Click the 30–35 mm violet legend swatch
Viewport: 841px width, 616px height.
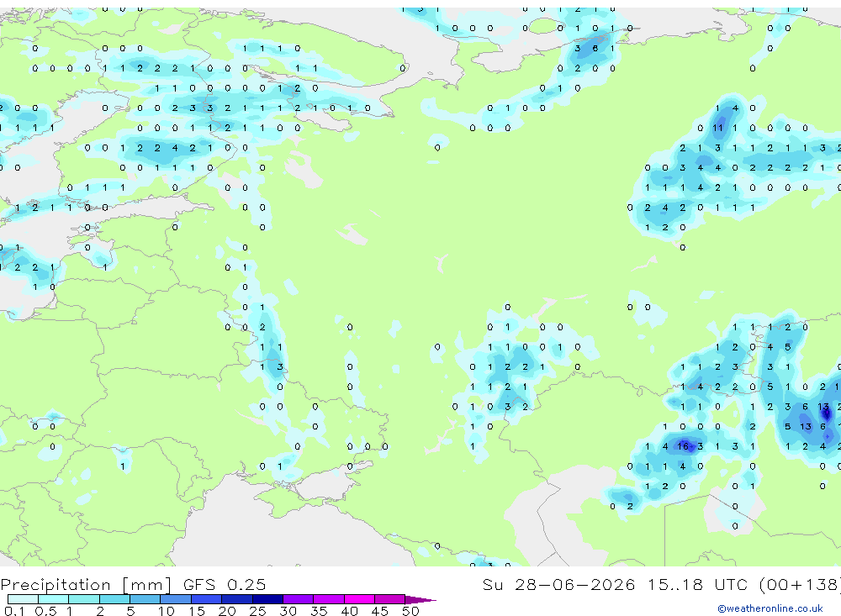coord(298,599)
